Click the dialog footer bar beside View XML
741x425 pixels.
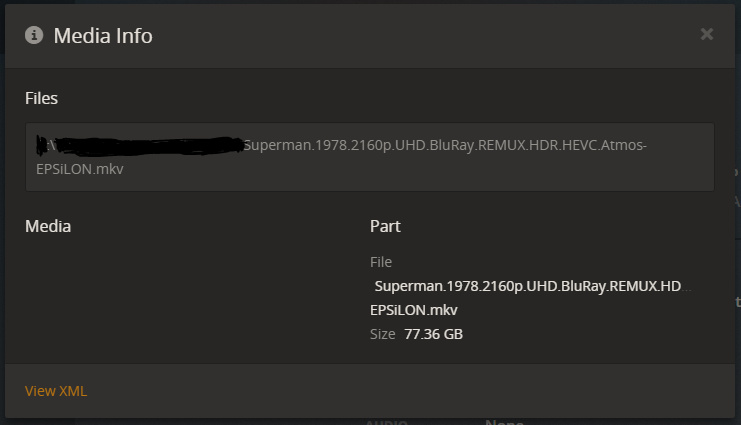(370, 390)
